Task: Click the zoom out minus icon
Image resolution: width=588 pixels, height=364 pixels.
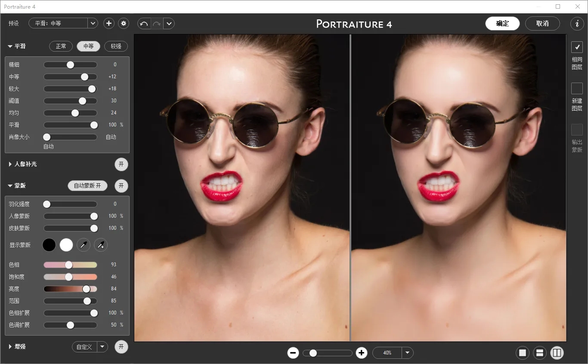Action: (293, 353)
